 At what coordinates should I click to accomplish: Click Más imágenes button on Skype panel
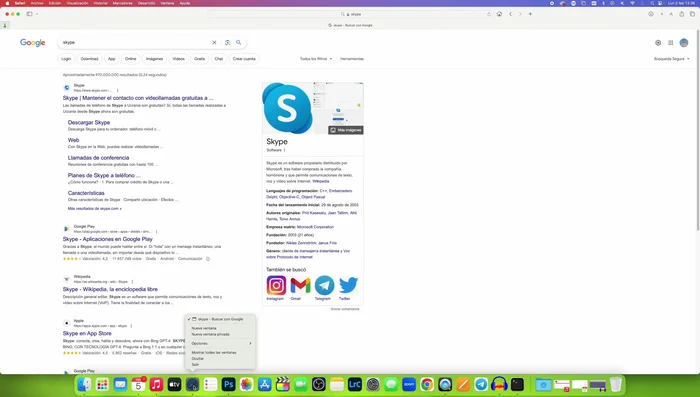click(x=346, y=130)
